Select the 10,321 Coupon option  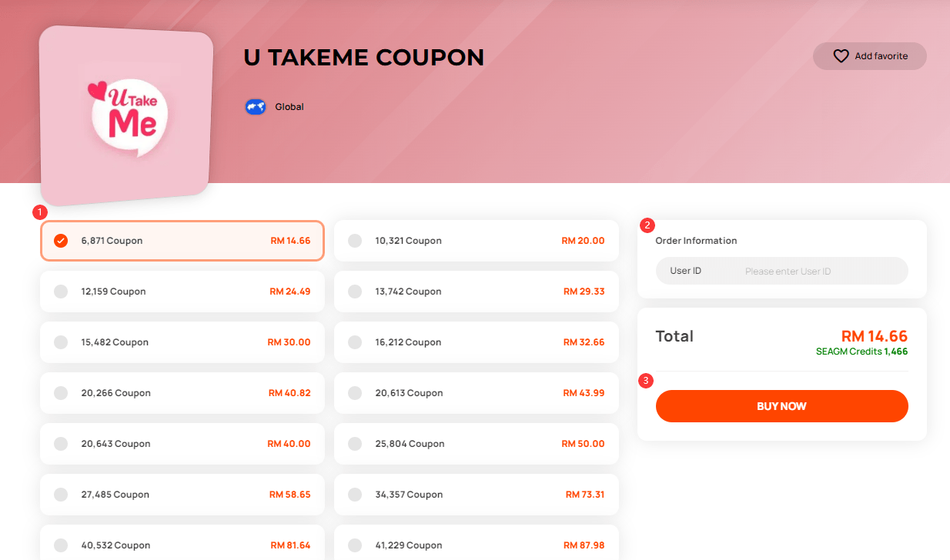click(x=476, y=240)
